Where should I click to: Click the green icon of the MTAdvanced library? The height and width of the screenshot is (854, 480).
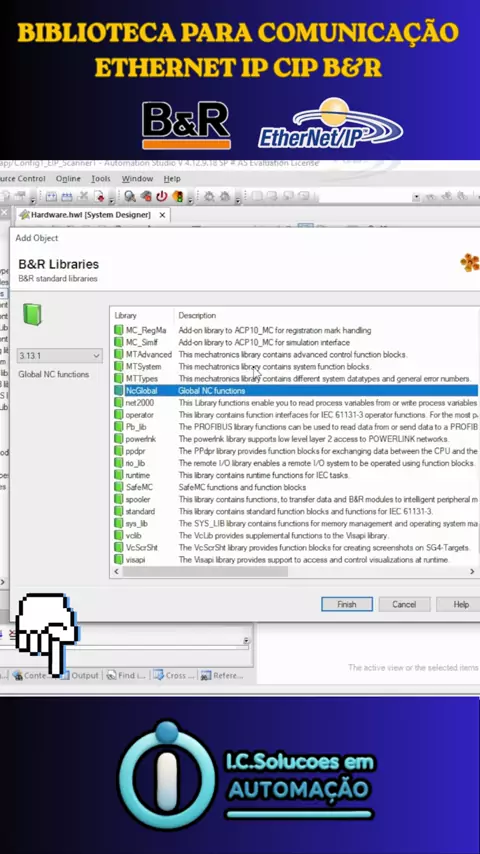coord(119,354)
